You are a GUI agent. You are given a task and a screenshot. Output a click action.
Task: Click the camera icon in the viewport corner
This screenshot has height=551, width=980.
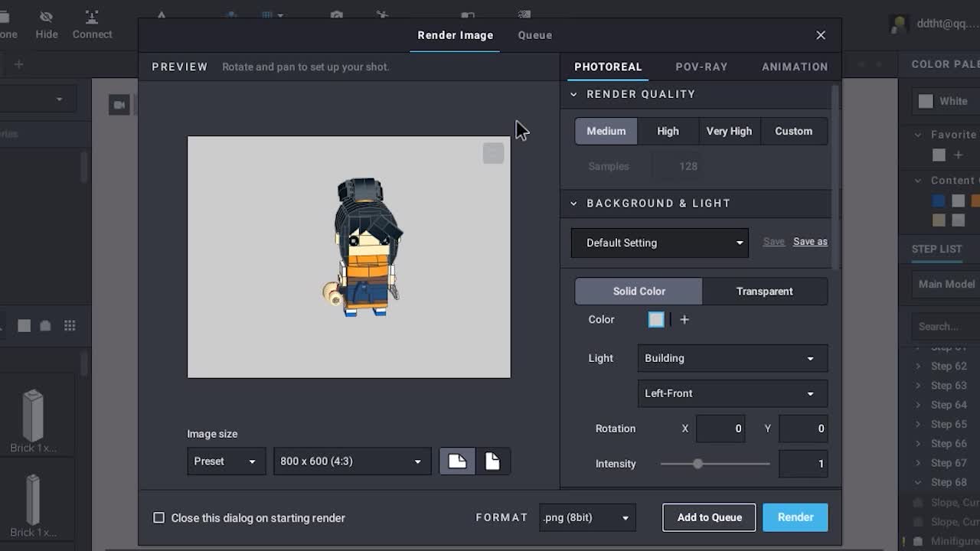tap(119, 105)
